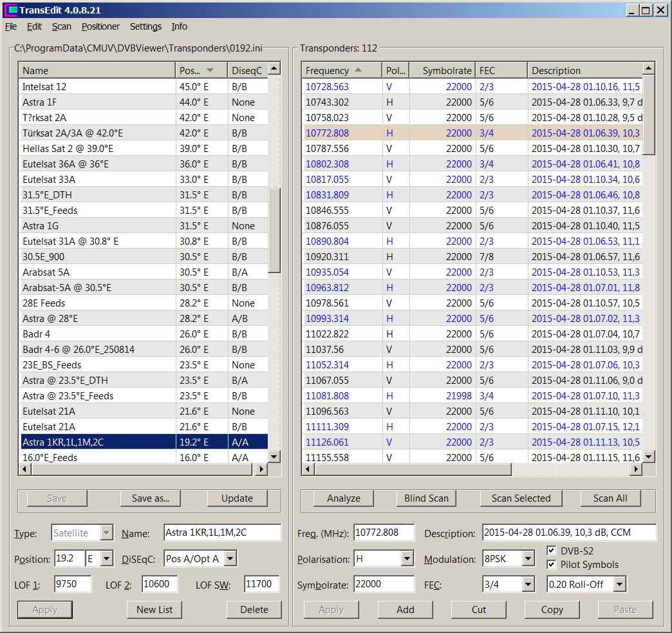The width and height of the screenshot is (672, 633).
Task: Click the LOF SW input field
Action: point(261,585)
